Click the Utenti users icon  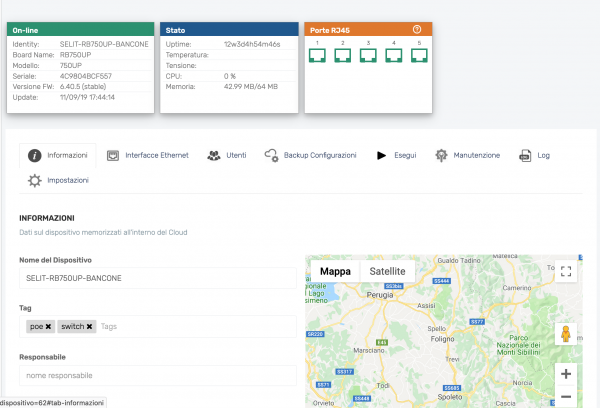(214, 155)
